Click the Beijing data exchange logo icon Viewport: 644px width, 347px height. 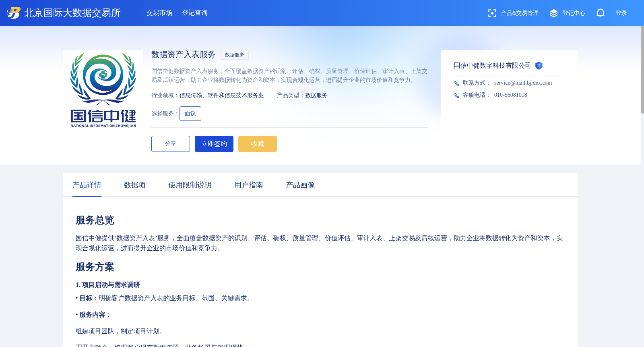pyautogui.click(x=13, y=13)
